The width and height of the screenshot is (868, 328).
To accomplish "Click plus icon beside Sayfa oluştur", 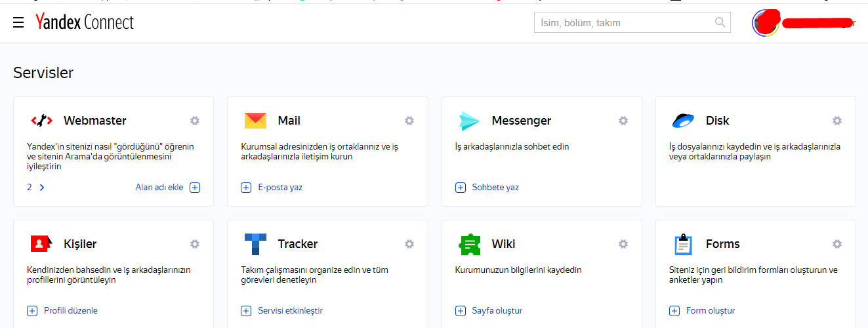I will point(461,311).
